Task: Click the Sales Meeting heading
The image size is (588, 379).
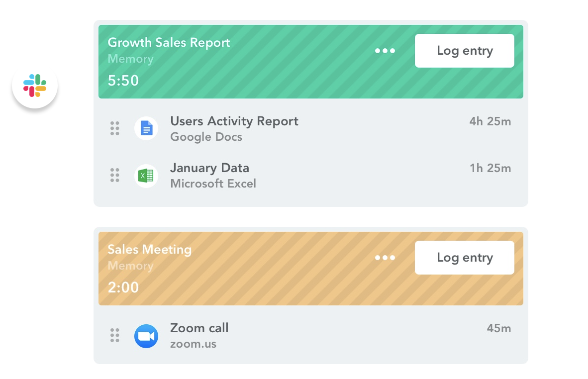Action: coord(149,250)
